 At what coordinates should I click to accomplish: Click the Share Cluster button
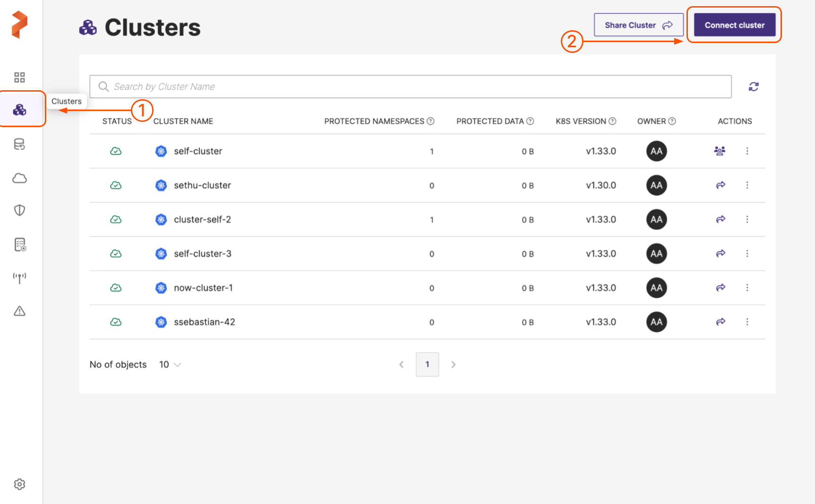pos(638,25)
